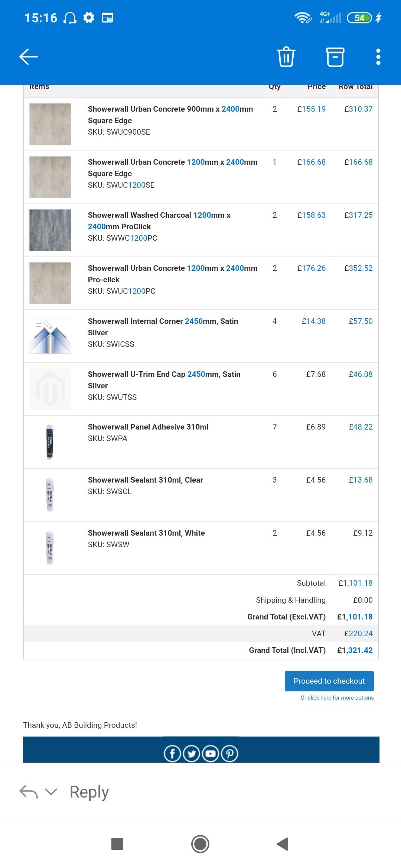Tap the Android home button
Image resolution: width=401 pixels, height=868 pixels.
click(x=200, y=844)
